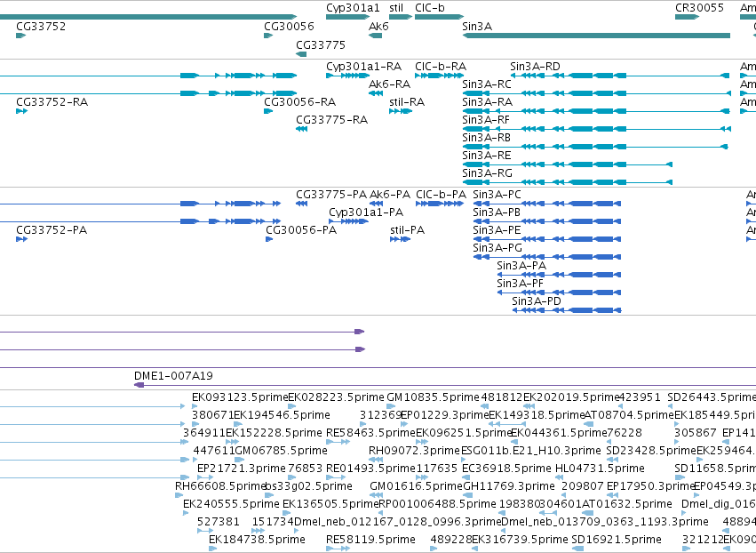The height and width of the screenshot is (553, 756).
Task: Click the SD16921.5prime EST label
Action: tap(617, 540)
